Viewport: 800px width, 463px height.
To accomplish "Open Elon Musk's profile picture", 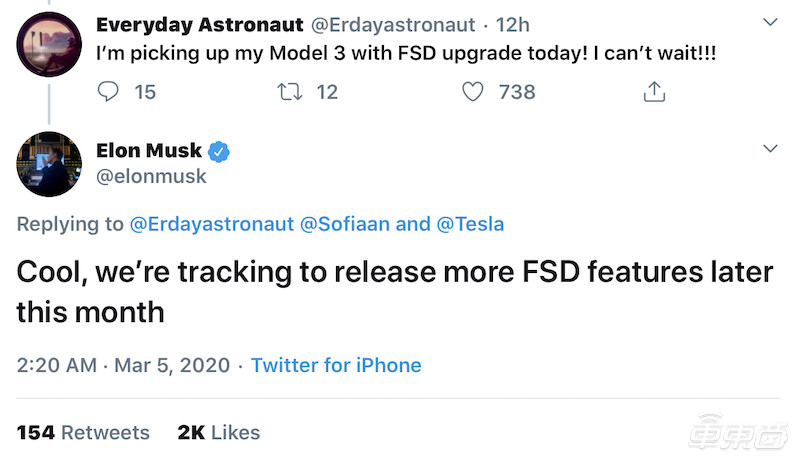I will [50, 162].
